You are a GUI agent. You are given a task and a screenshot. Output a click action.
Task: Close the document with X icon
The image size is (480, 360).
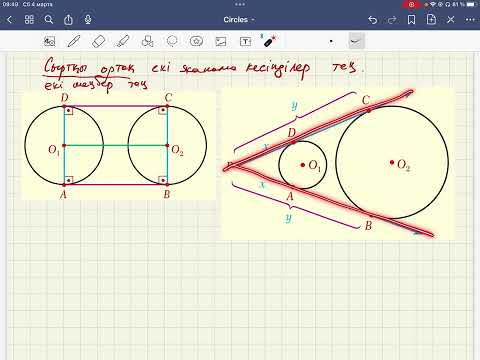tap(451, 20)
